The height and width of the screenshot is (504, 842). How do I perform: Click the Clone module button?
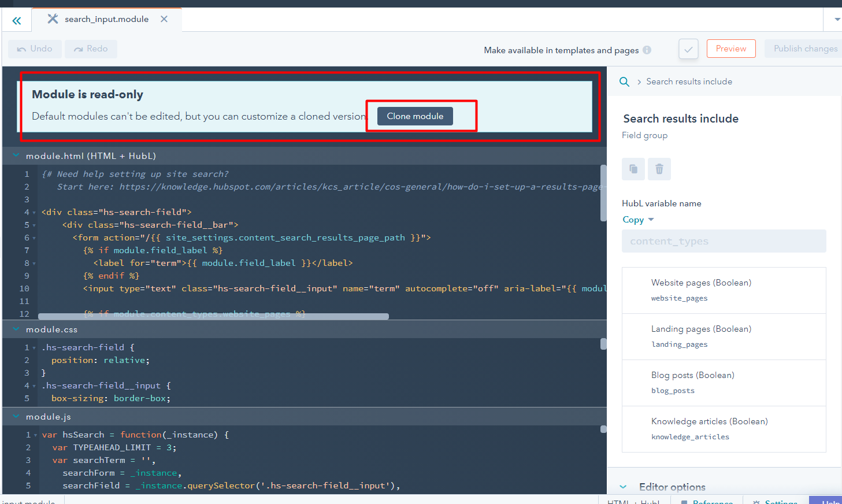(x=415, y=116)
